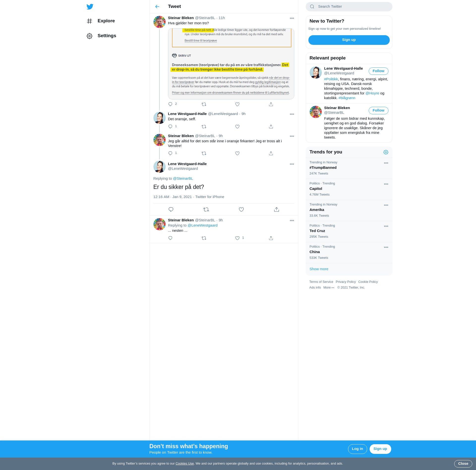The height and width of the screenshot is (470, 476).
Task: Like 'Er du sikker på det?' tweet
Action: pyautogui.click(x=241, y=209)
